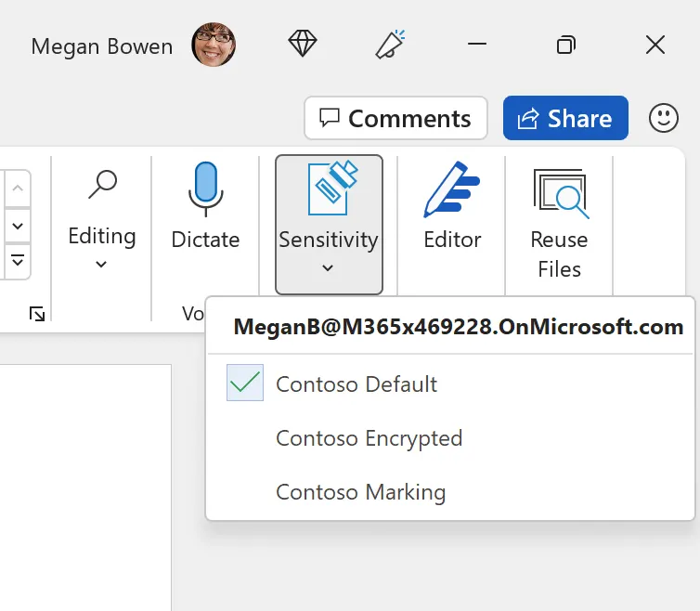Click the Coming Soon megaphone icon
Screen dimensions: 700x611
390,45
